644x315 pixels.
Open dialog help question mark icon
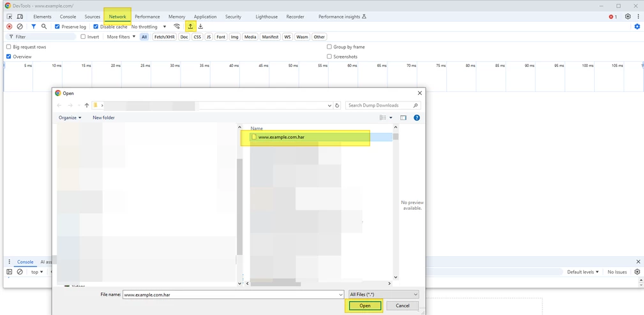point(417,118)
